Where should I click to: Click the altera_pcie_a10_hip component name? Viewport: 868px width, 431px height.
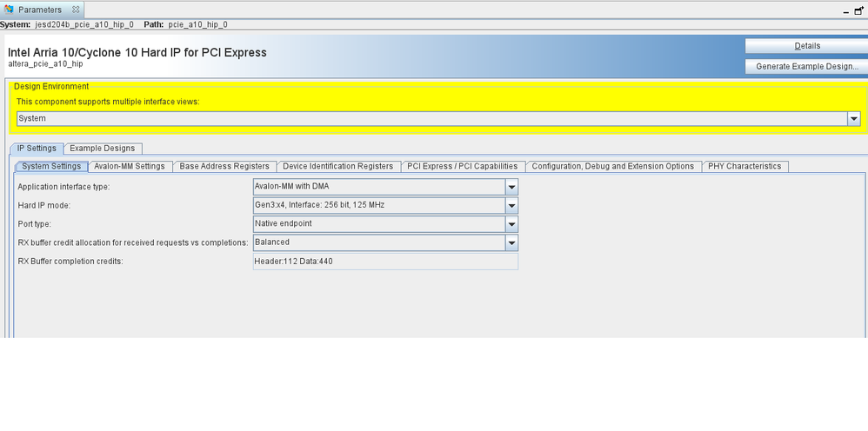[x=45, y=63]
